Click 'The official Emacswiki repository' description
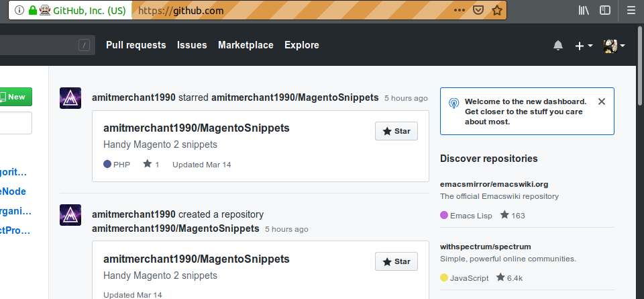 point(499,196)
